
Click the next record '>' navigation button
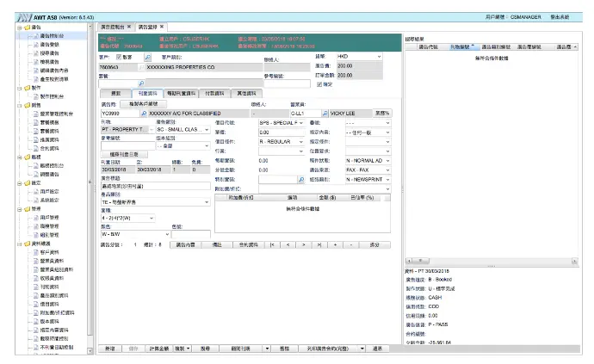[x=303, y=245]
